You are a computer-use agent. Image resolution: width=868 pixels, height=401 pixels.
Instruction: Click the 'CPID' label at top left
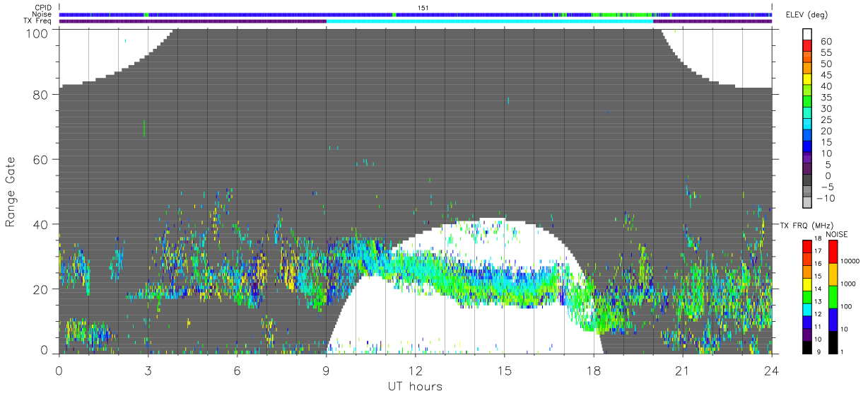(42, 7)
